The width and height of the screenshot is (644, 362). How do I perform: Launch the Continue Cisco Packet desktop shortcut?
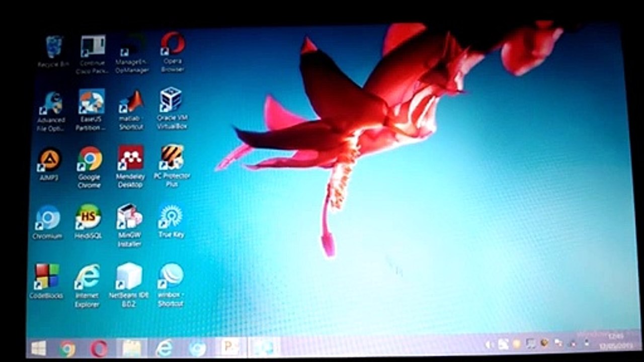point(93,54)
